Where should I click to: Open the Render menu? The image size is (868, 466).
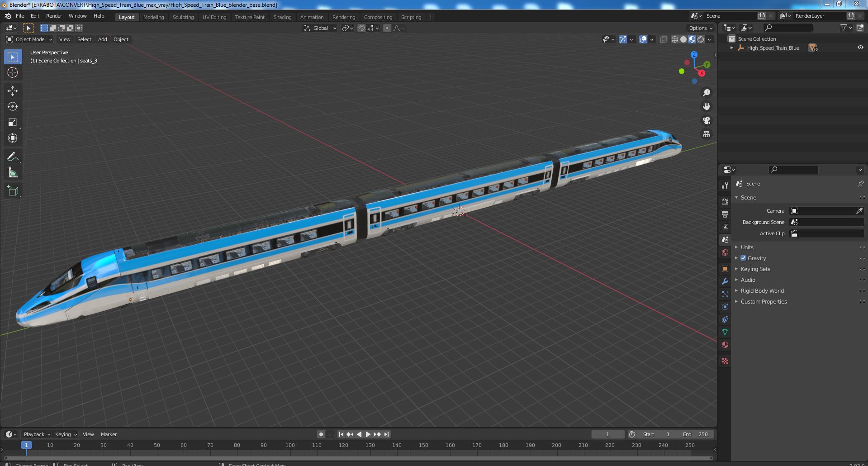(54, 16)
